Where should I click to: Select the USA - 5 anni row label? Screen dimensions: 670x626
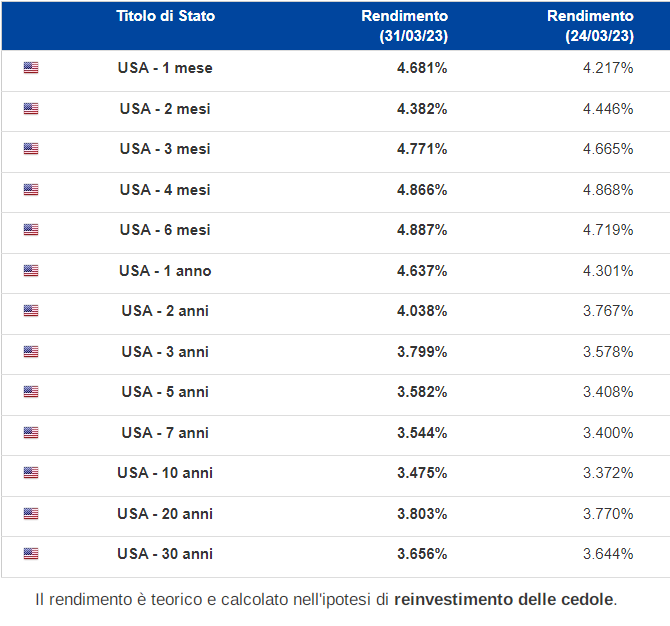click(165, 392)
